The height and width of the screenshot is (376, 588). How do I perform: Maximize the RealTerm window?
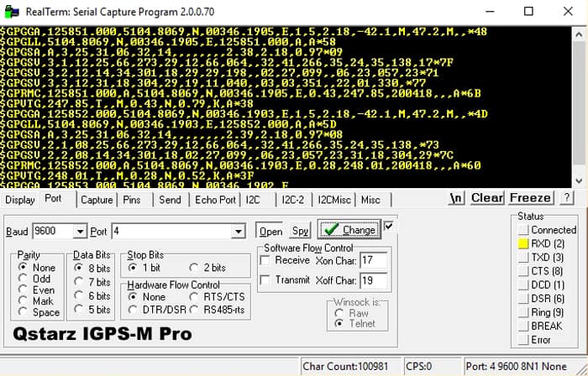click(x=528, y=12)
